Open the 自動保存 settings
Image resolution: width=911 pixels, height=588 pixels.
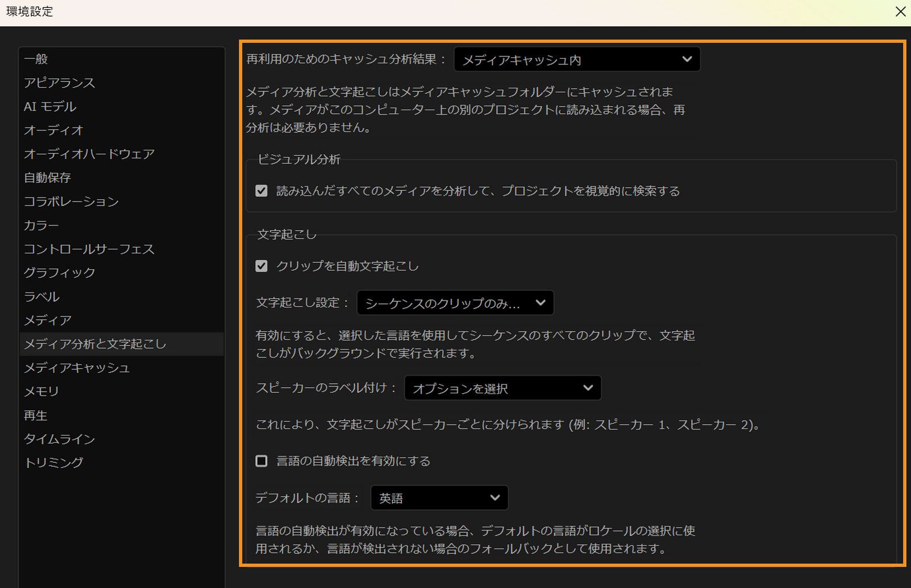(47, 178)
